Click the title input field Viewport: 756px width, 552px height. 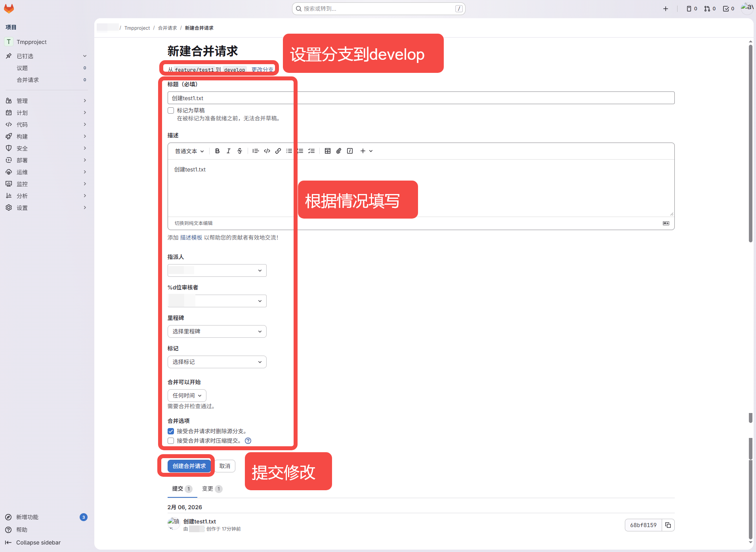click(421, 98)
